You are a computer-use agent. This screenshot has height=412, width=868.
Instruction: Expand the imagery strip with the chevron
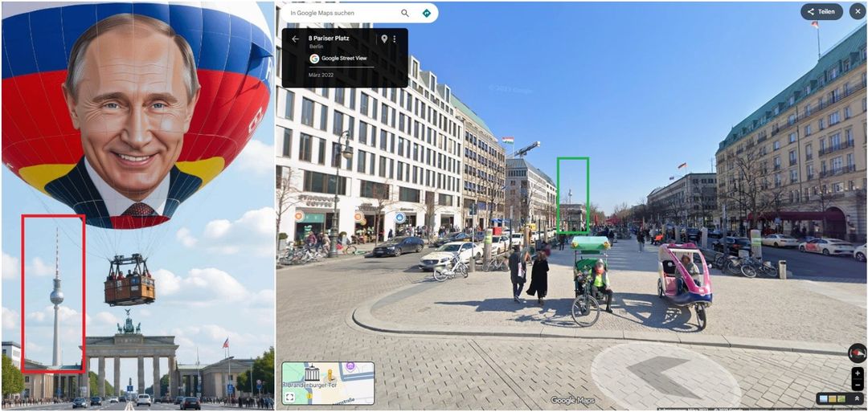[857, 398]
